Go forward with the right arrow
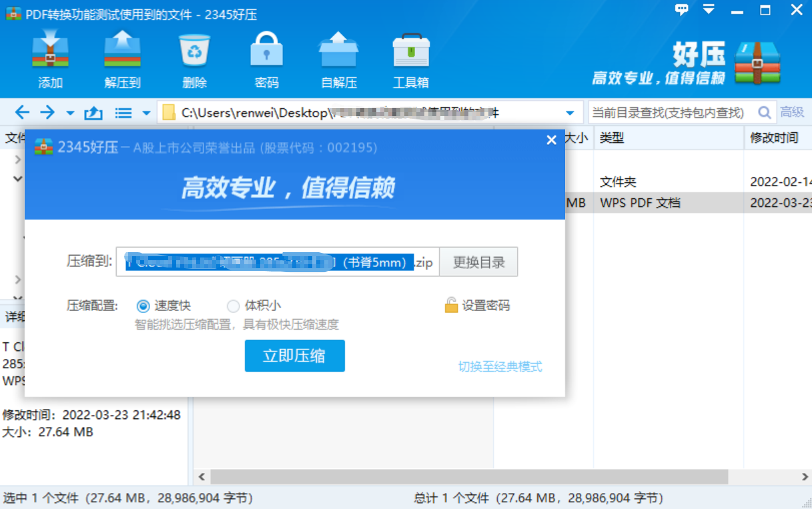Image resolution: width=812 pixels, height=509 pixels. click(x=47, y=112)
